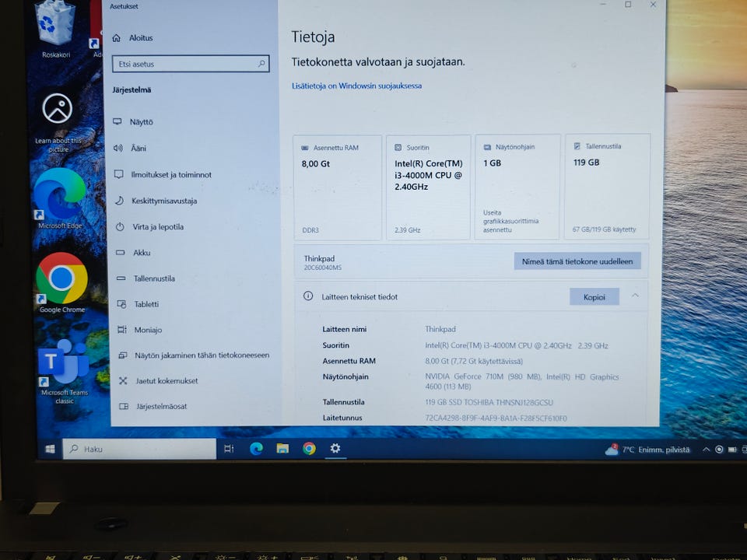Click the 119 GB SSD TOSHIBA text
Screen dimensions: 747x560
pyautogui.click(x=489, y=402)
